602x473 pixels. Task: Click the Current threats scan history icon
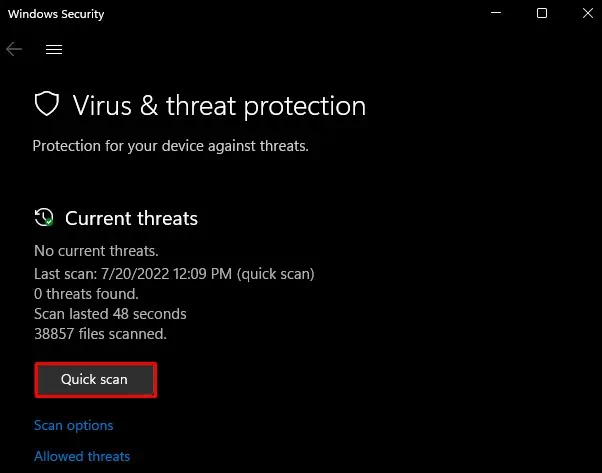(x=44, y=218)
